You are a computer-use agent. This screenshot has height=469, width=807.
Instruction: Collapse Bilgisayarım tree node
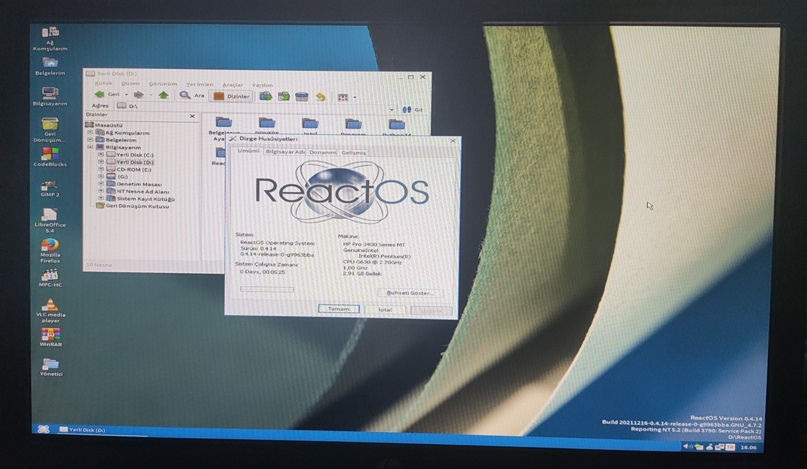coord(90,147)
